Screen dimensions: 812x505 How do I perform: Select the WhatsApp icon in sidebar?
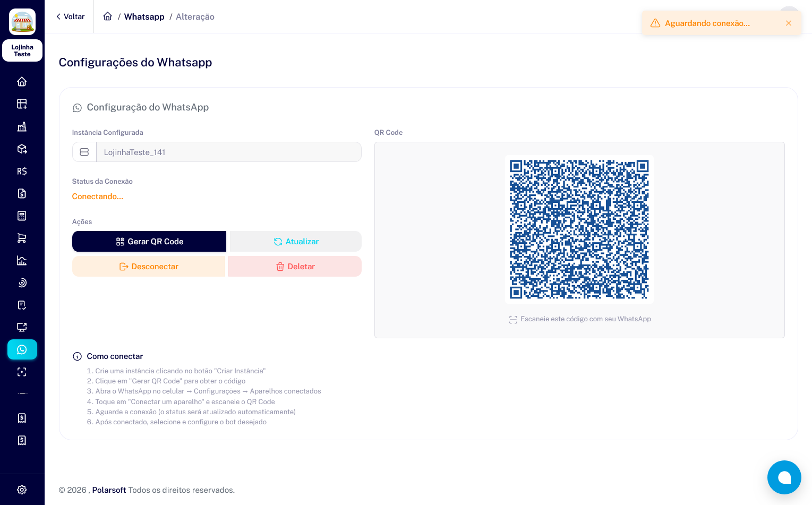pos(22,349)
